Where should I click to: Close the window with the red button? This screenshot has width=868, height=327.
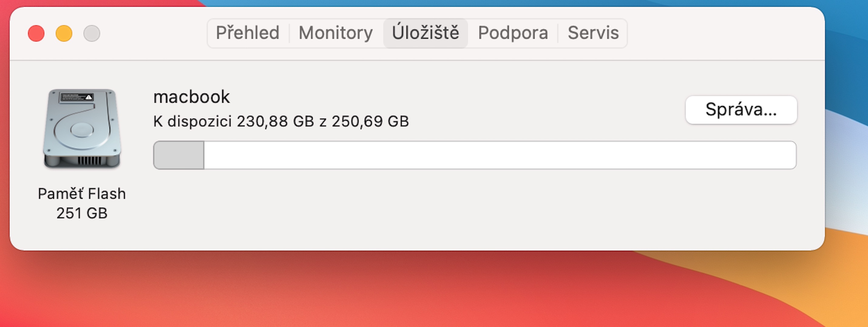[x=36, y=33]
